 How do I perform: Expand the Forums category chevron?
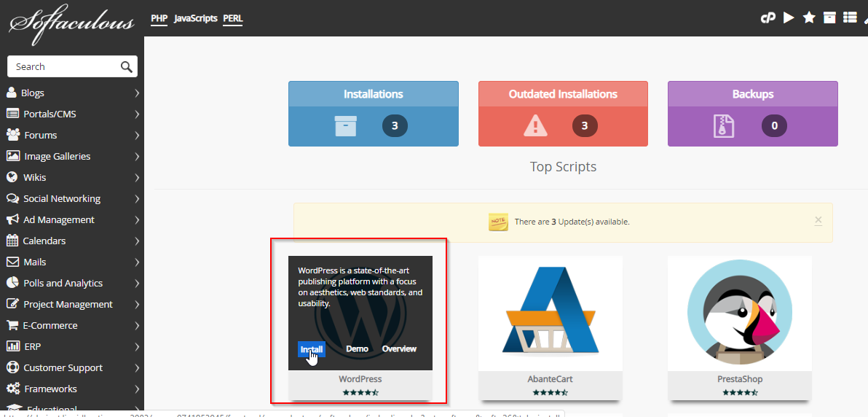click(x=137, y=136)
